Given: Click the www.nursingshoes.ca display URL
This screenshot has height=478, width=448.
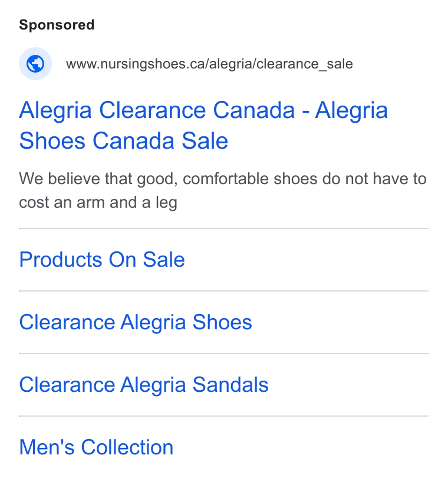Looking at the screenshot, I should [x=209, y=64].
